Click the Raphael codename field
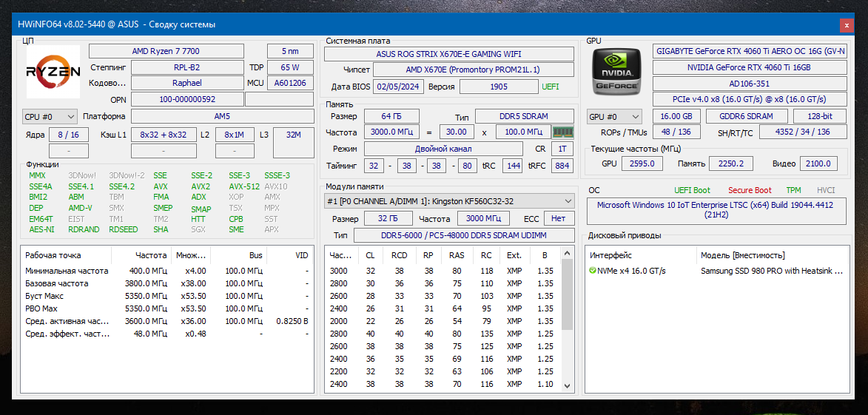 click(x=186, y=83)
